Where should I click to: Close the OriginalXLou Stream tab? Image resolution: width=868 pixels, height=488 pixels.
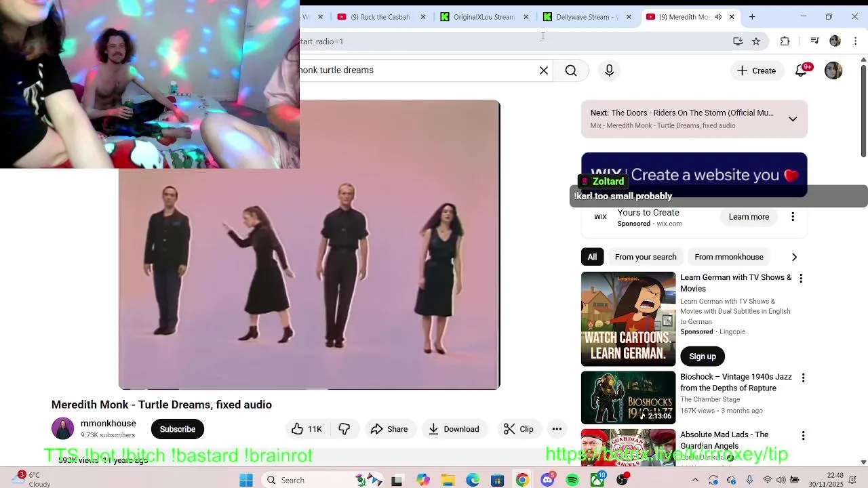pyautogui.click(x=526, y=17)
